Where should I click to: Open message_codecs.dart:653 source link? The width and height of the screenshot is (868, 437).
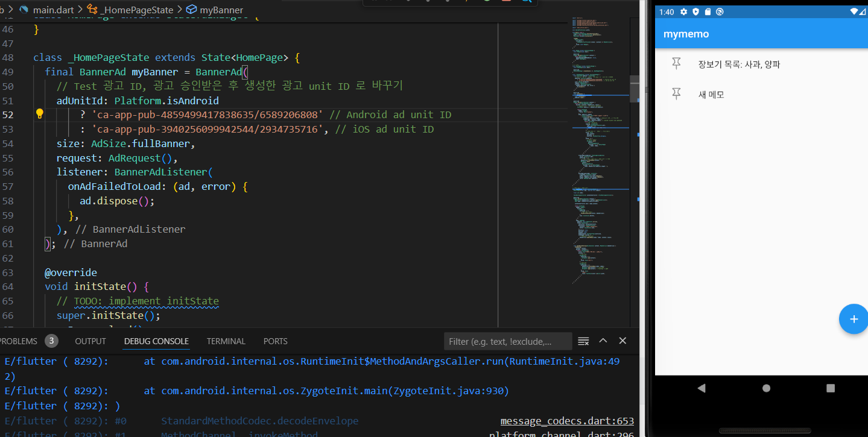pos(567,421)
